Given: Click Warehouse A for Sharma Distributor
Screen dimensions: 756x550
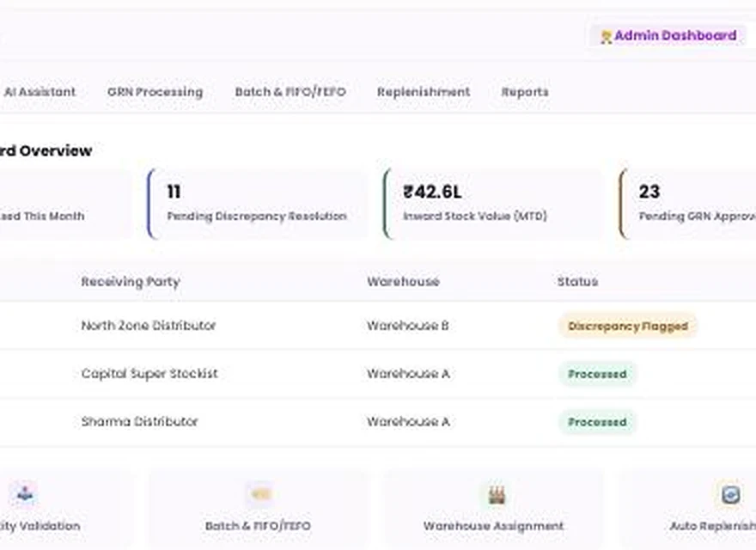Looking at the screenshot, I should click(x=408, y=422).
